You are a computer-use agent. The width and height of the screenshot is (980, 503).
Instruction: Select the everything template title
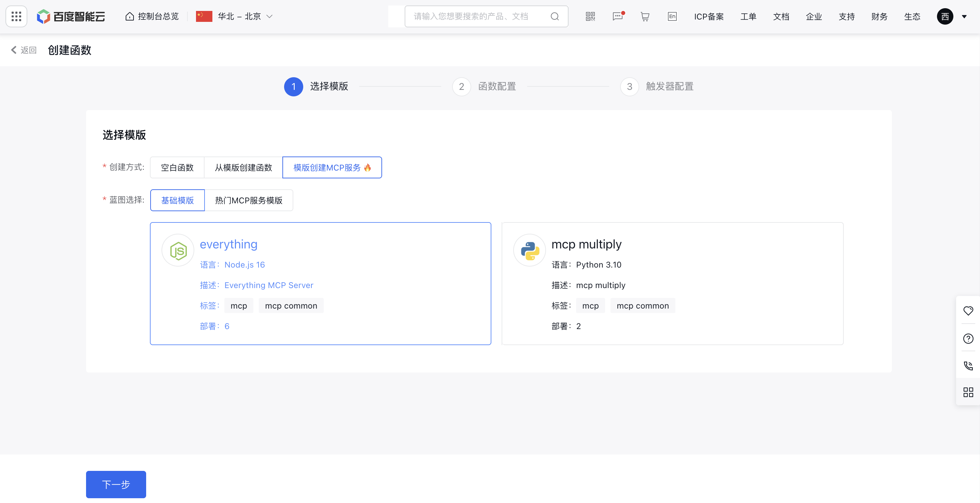pyautogui.click(x=229, y=244)
